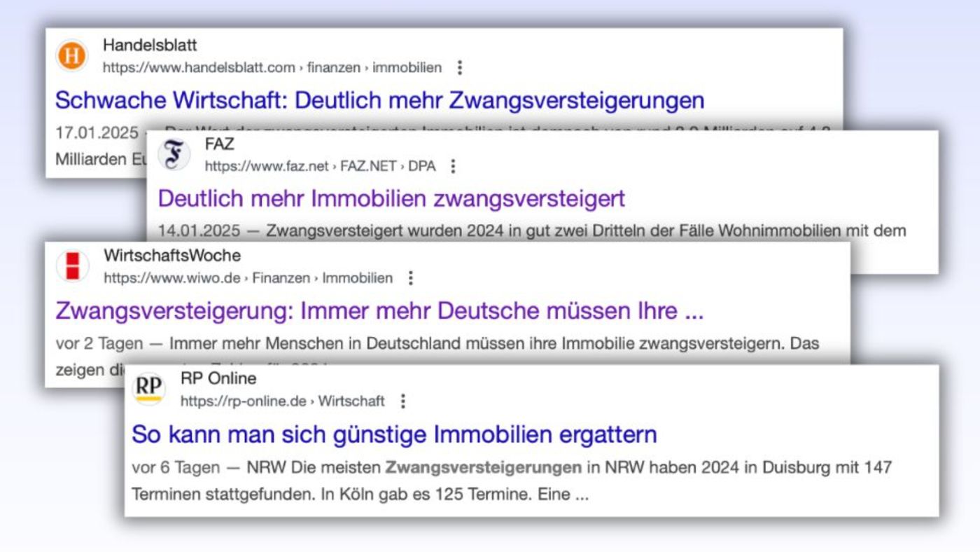This screenshot has width=980, height=552.
Task: Click the date '17.01.2025' in Handelsblatt result
Action: pyautogui.click(x=97, y=132)
